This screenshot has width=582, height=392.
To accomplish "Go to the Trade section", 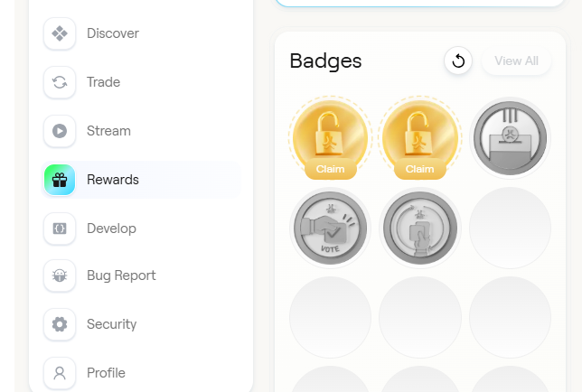I will coord(104,82).
